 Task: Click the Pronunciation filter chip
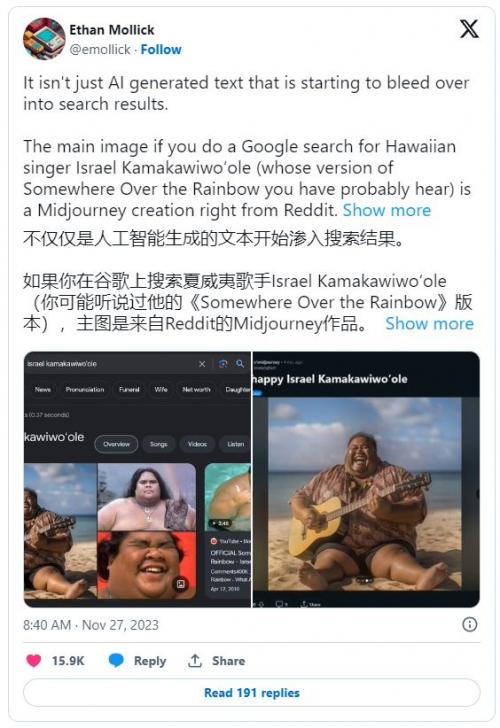tap(85, 390)
